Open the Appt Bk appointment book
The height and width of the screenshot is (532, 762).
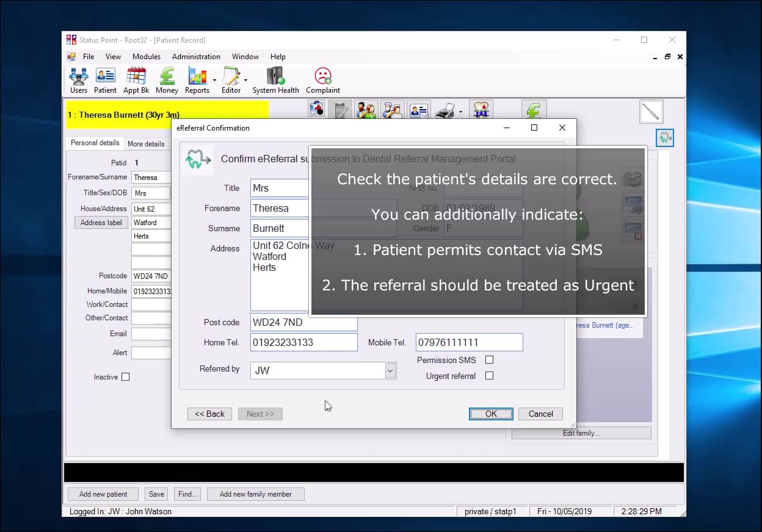(x=136, y=81)
